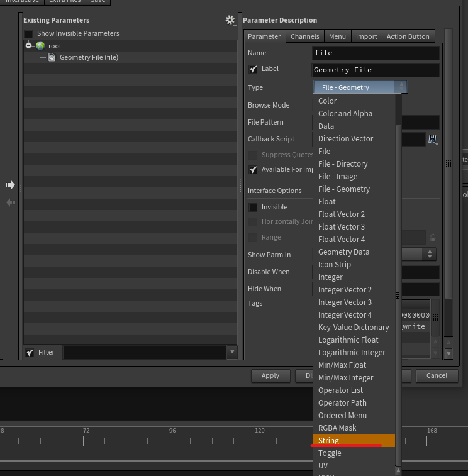Screen dimensions: 468x476
Task: Click the Geometry File parameter icon
Action: tap(52, 57)
